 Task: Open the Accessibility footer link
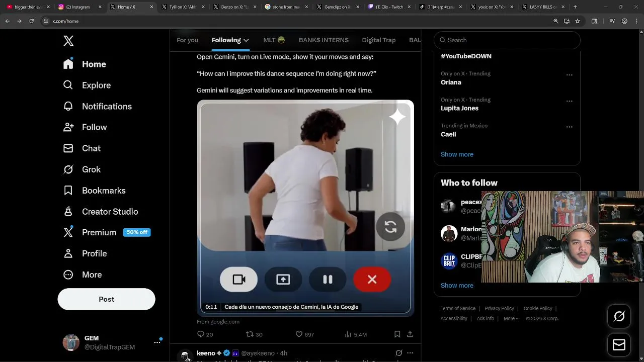coord(454,319)
